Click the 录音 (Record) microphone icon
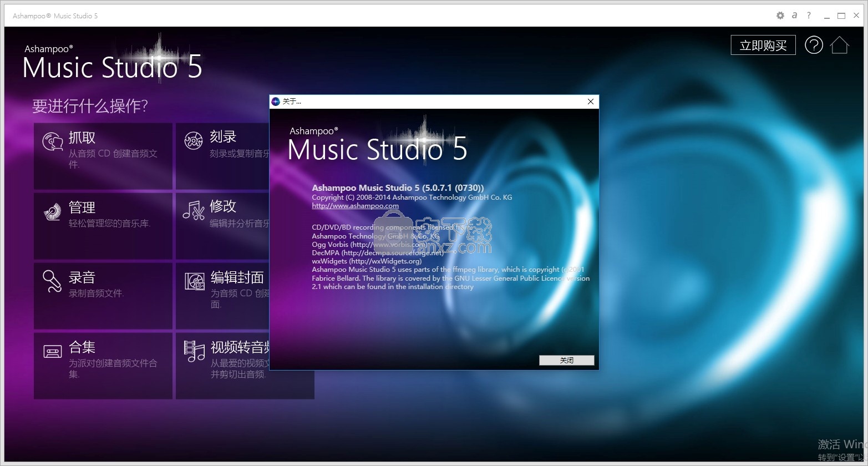This screenshot has width=868, height=466. pyautogui.click(x=52, y=281)
